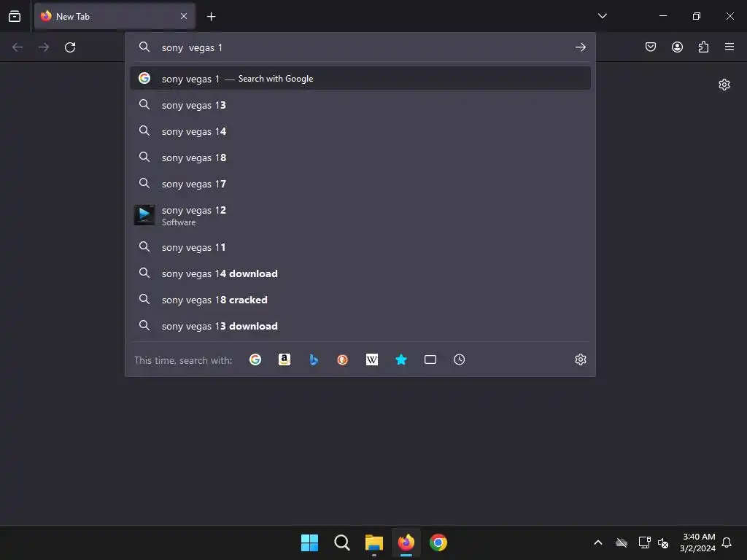Show hidden system tray icons
Image resolution: width=747 pixels, height=560 pixels.
click(598, 542)
